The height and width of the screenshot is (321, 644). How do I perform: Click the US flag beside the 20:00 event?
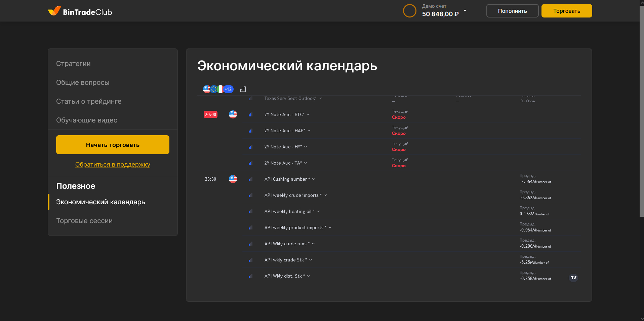tap(233, 114)
